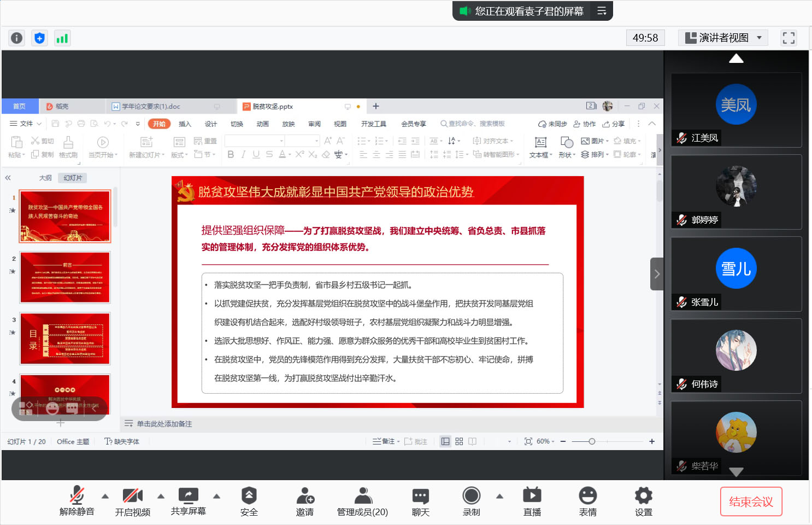
Task: Open 管理成员 participant management
Action: coord(362,501)
